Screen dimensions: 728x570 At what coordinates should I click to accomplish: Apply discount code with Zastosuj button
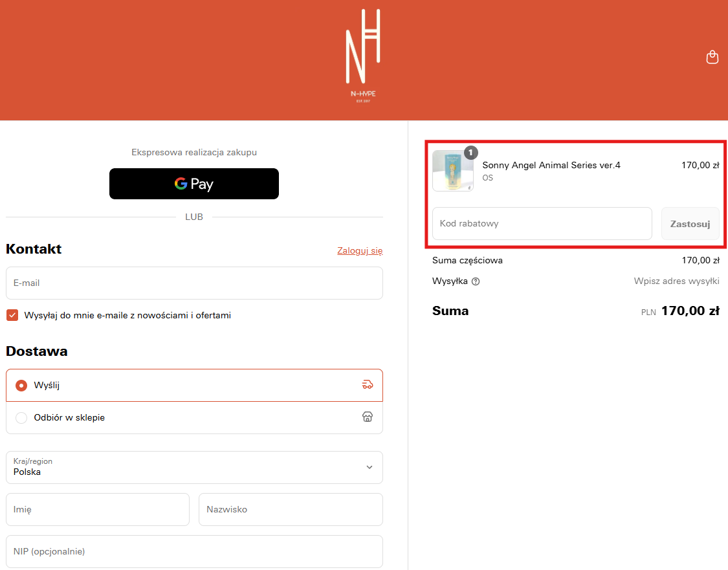pyautogui.click(x=690, y=224)
